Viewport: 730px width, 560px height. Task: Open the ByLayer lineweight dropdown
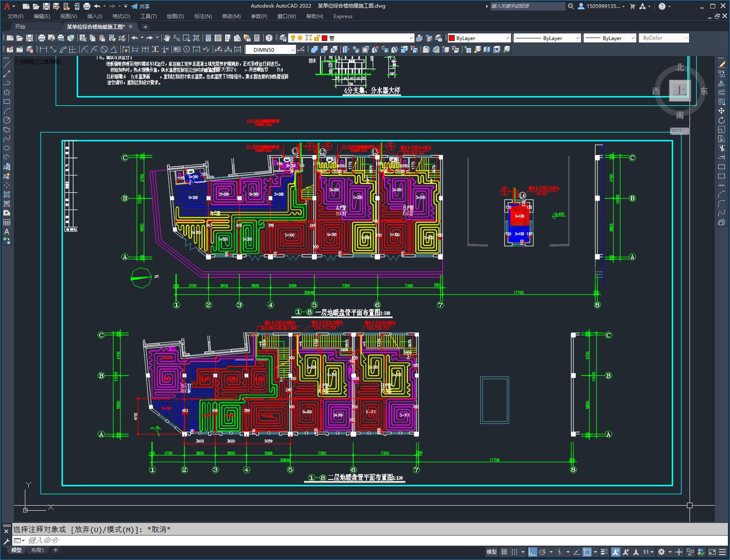[610, 38]
